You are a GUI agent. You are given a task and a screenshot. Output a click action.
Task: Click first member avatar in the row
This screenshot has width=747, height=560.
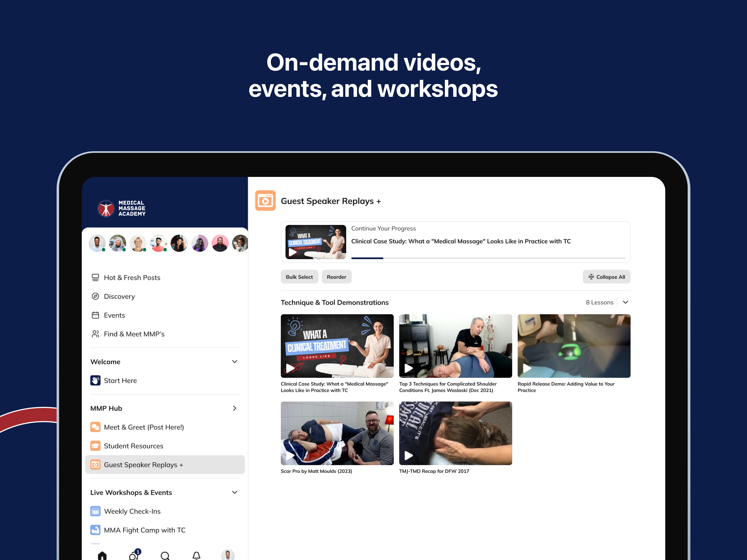tap(97, 243)
